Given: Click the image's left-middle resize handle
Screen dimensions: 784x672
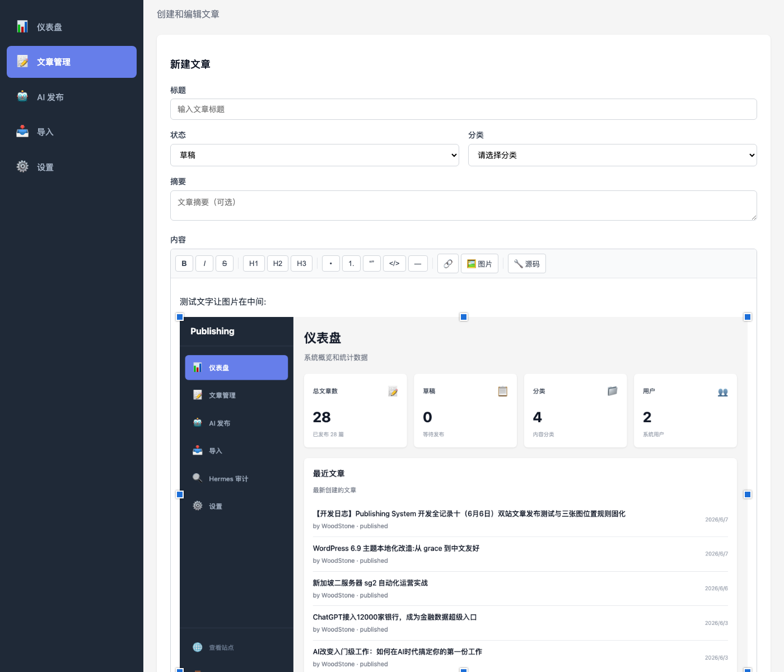Looking at the screenshot, I should click(x=180, y=494).
